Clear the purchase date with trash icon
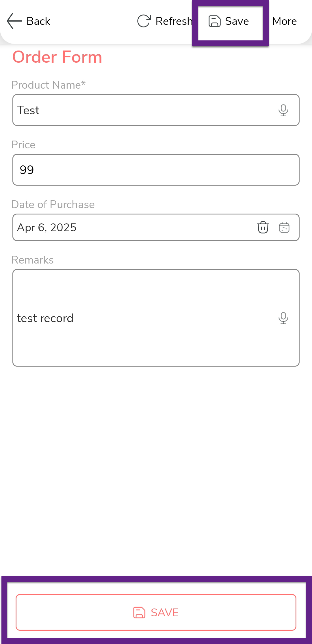The image size is (312, 644). tap(263, 227)
